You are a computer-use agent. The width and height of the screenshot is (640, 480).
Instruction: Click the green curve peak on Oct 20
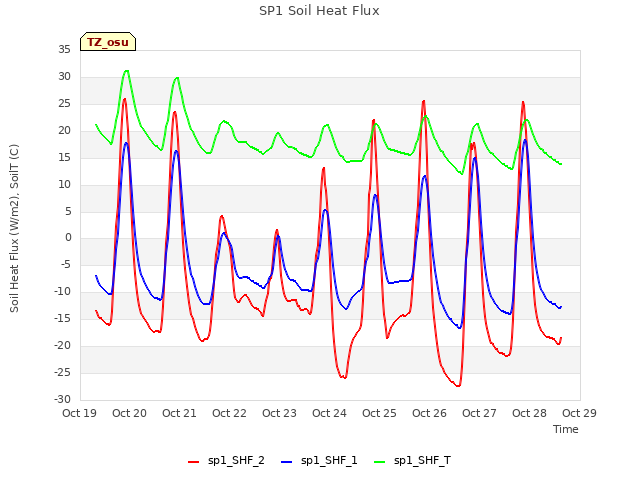(127, 71)
